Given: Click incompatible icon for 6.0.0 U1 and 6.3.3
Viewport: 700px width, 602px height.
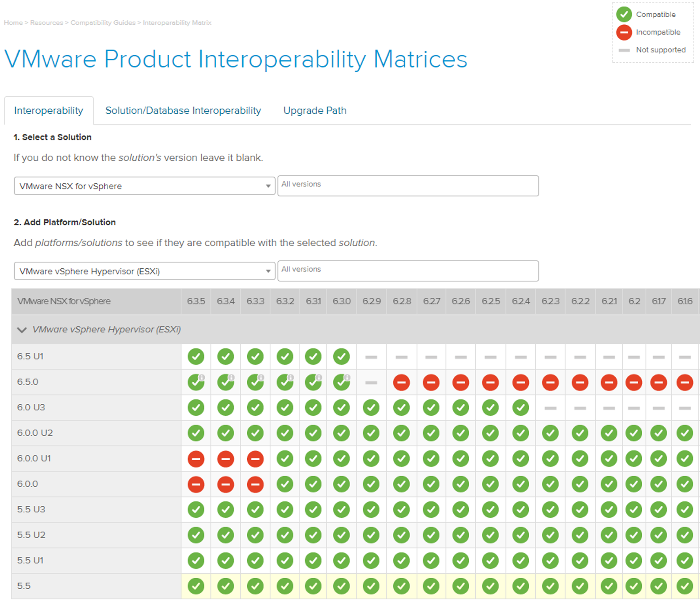Looking at the screenshot, I should [256, 459].
